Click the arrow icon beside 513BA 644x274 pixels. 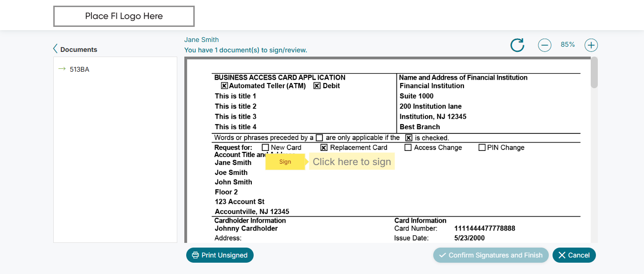[x=62, y=69]
